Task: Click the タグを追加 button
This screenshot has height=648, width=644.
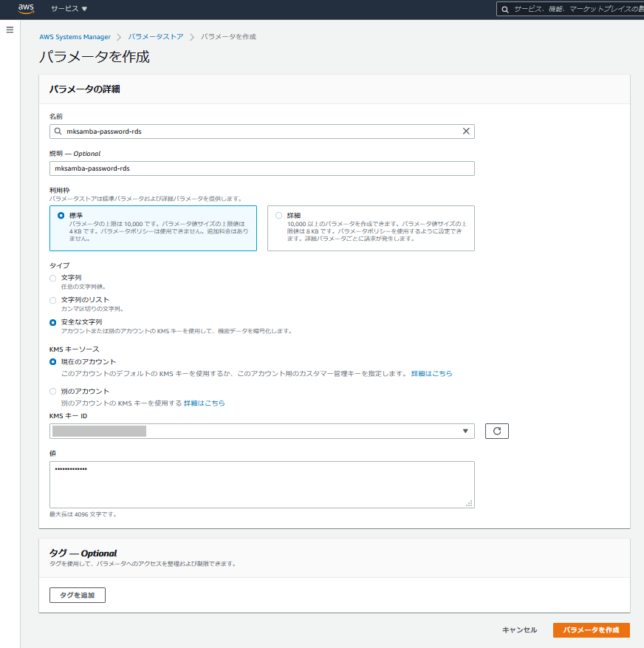Action: [78, 595]
